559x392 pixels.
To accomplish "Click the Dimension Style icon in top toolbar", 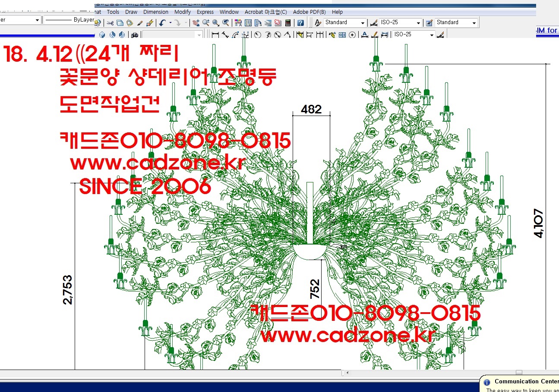I will coord(373,23).
